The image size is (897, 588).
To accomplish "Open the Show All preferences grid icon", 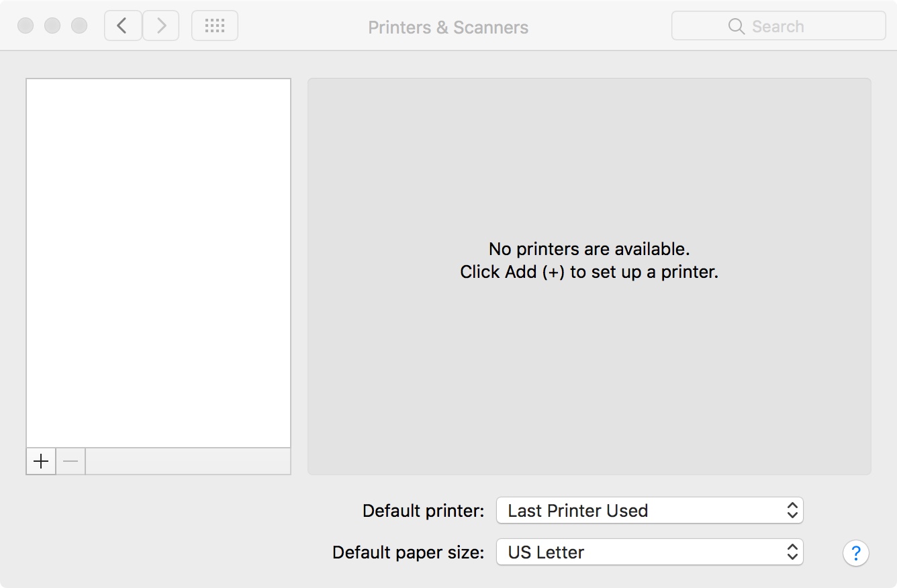I will [214, 25].
